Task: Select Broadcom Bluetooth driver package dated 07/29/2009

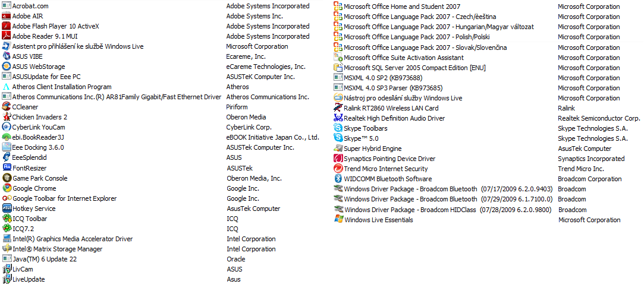Action: [448, 199]
